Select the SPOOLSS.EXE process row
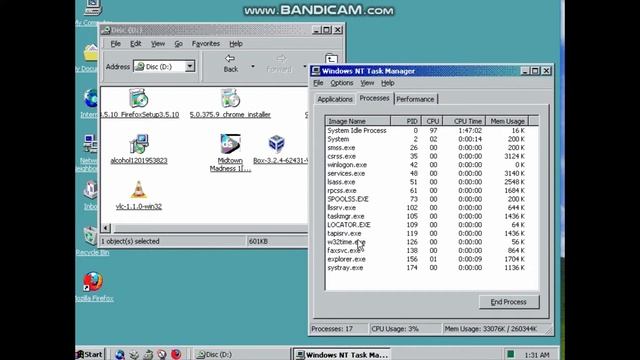 [426, 199]
